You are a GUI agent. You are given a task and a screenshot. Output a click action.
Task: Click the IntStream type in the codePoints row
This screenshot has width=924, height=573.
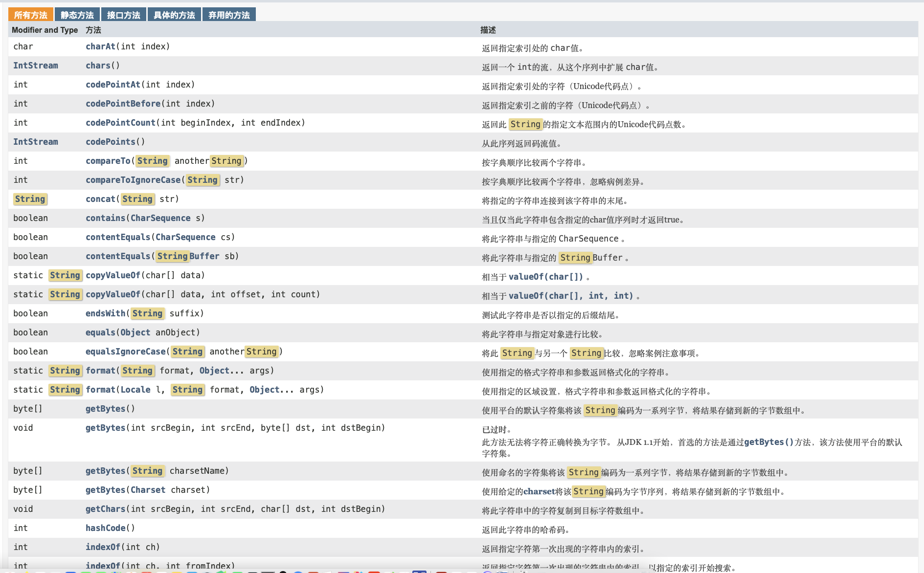[x=36, y=142]
